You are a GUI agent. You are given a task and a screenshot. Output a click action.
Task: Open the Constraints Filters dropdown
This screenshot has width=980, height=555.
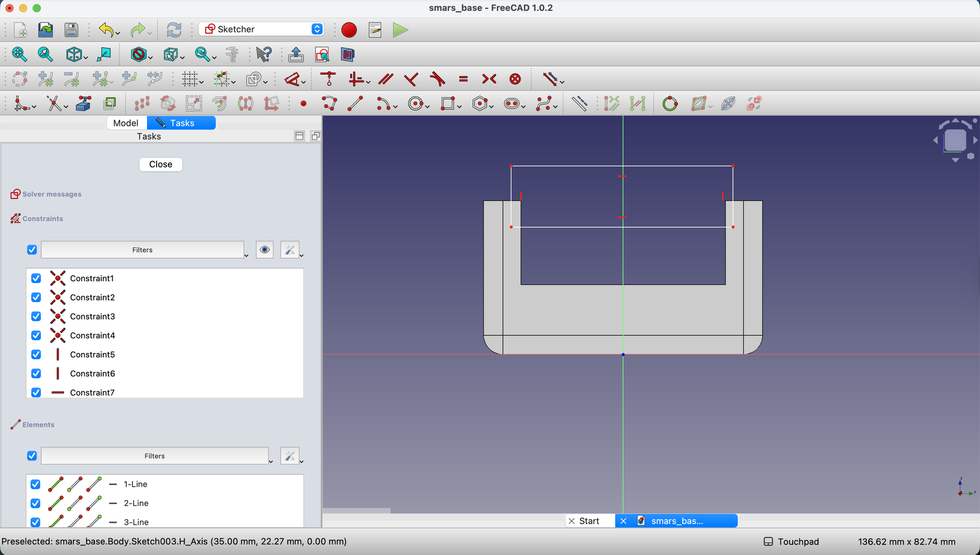(x=142, y=250)
